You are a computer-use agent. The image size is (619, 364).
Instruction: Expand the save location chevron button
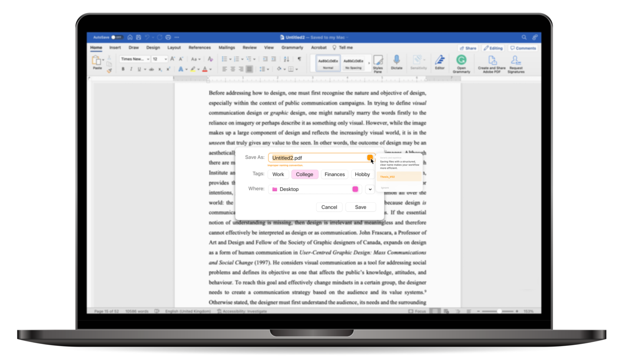[370, 189]
